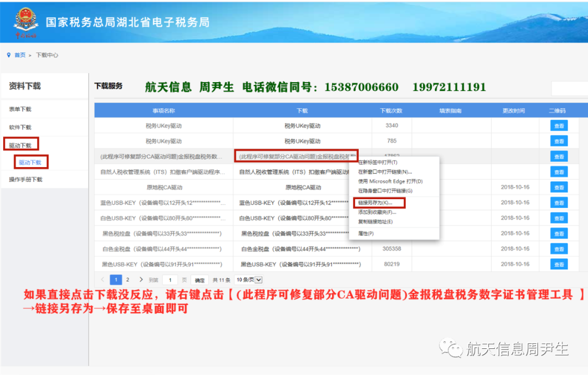Click 原地税CA驱动 in the 事项名称 column

coord(164,187)
